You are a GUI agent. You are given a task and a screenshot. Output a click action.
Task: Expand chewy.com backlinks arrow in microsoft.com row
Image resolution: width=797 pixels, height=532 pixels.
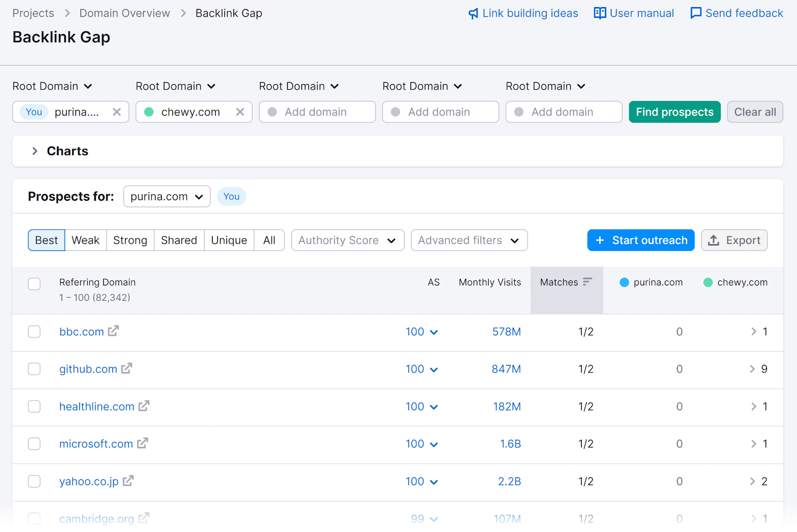754,444
